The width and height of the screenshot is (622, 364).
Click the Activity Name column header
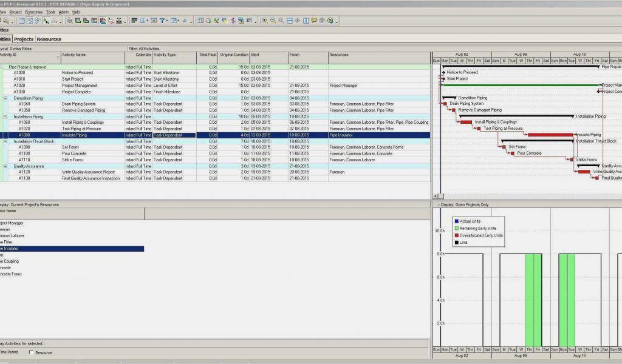pyautogui.click(x=73, y=55)
